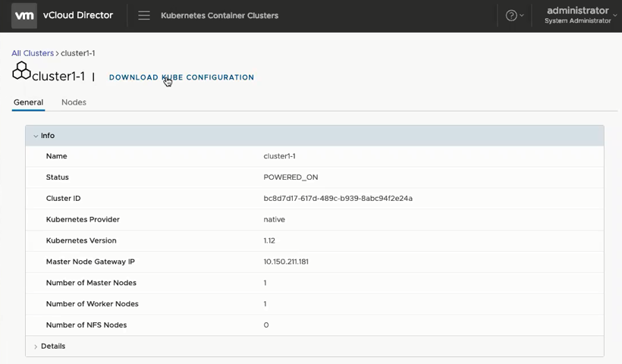Click the help question mark icon

coord(511,15)
